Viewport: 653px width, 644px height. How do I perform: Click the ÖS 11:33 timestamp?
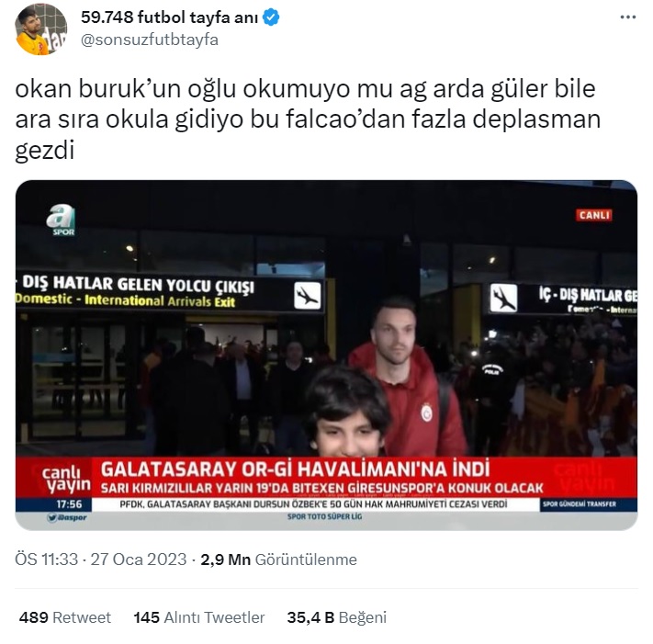pos(47,559)
